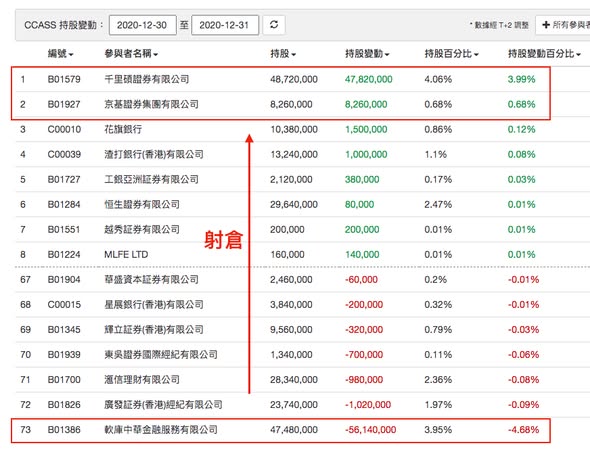This screenshot has width=590, height=452.
Task: Click holding value 48,720,000
Action: pyautogui.click(x=294, y=79)
